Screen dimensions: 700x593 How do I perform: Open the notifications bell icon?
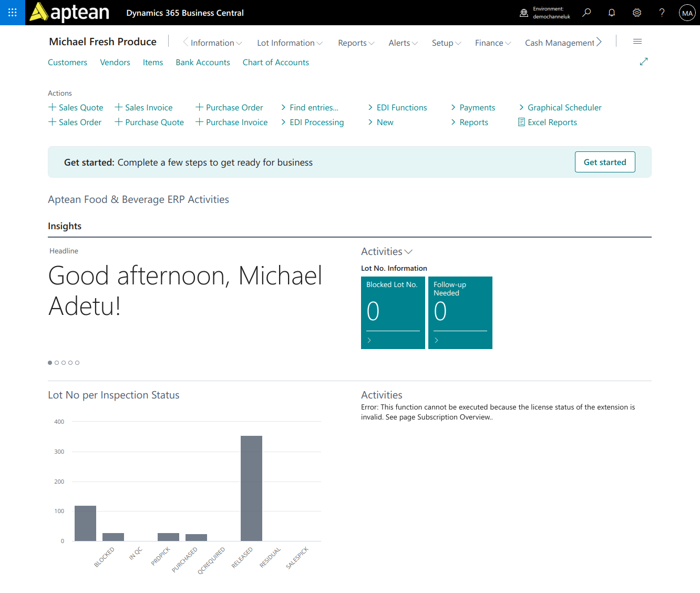point(612,13)
